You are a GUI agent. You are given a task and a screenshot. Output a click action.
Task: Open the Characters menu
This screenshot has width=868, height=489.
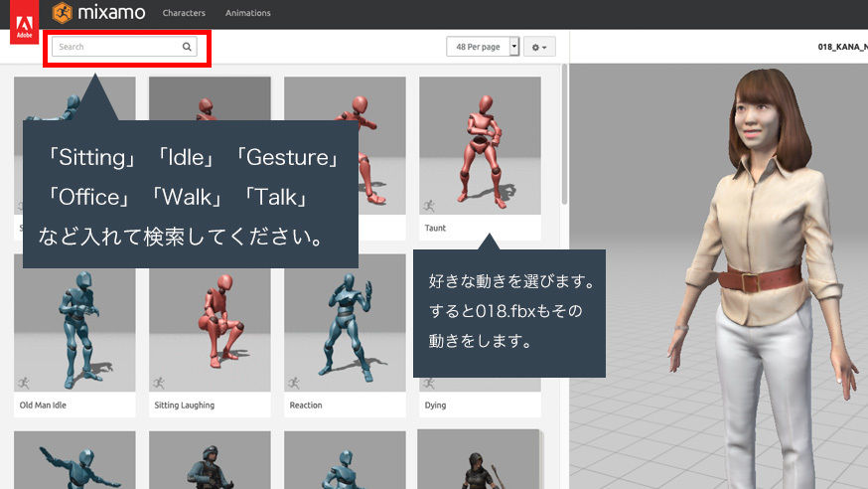pos(184,13)
